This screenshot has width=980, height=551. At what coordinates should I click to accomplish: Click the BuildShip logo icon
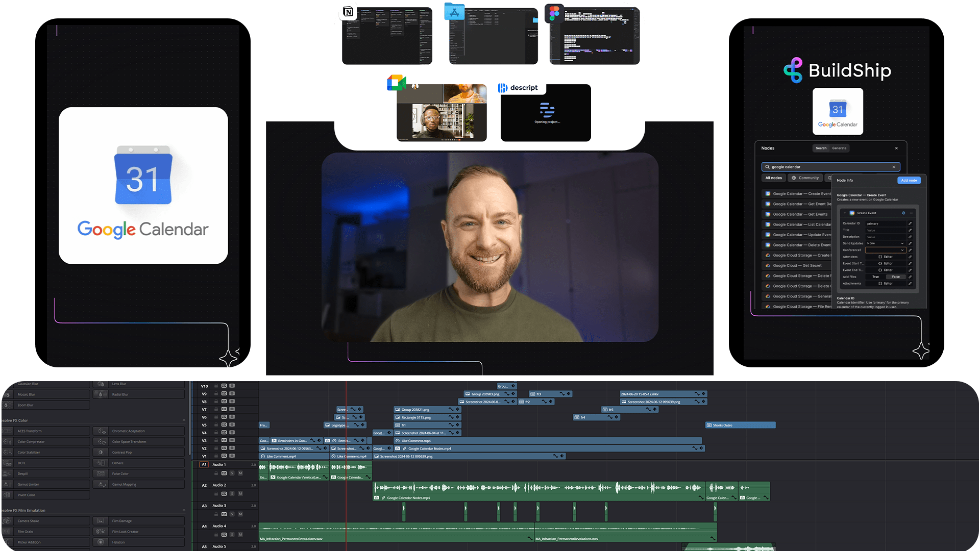pos(793,70)
